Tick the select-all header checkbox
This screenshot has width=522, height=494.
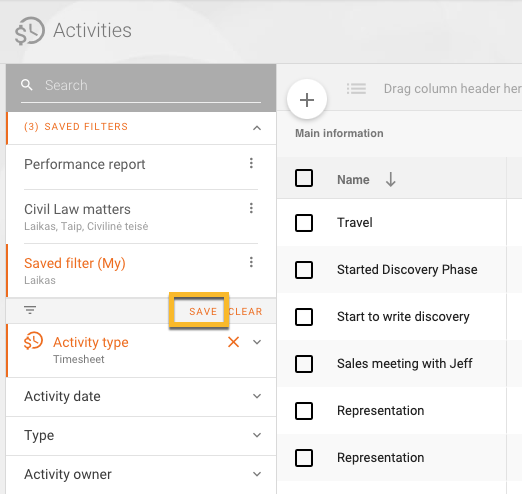click(304, 178)
